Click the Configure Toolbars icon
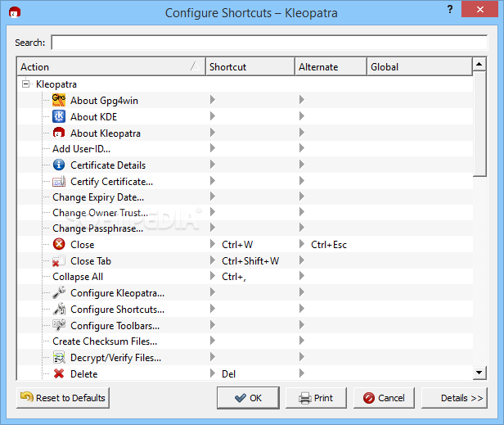The image size is (504, 425). point(59,325)
